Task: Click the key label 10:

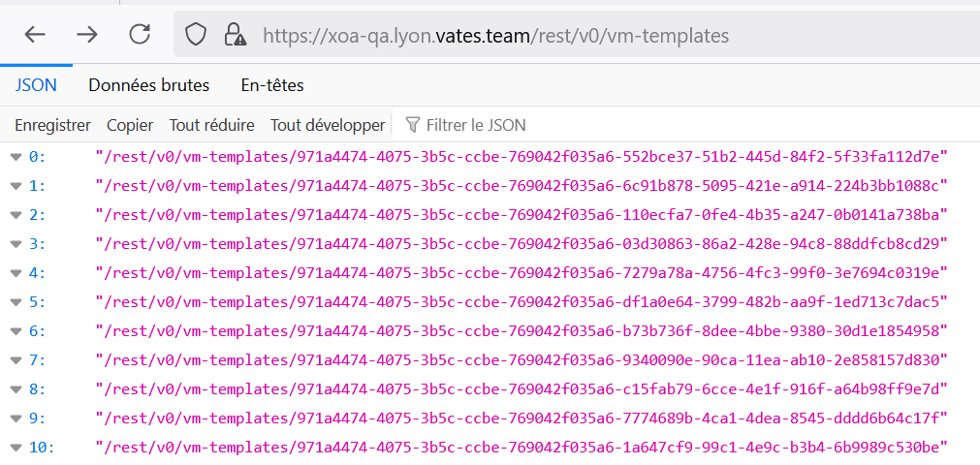Action: pos(42,447)
